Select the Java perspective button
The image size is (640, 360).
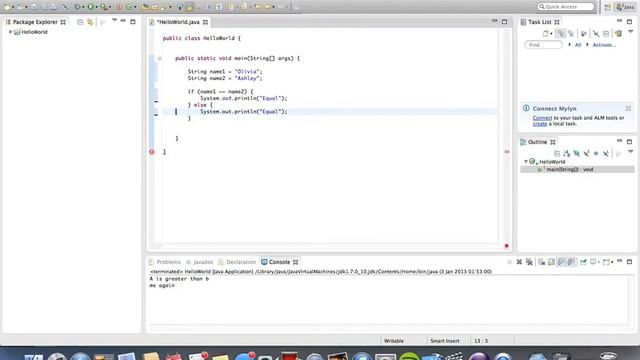click(x=626, y=7)
